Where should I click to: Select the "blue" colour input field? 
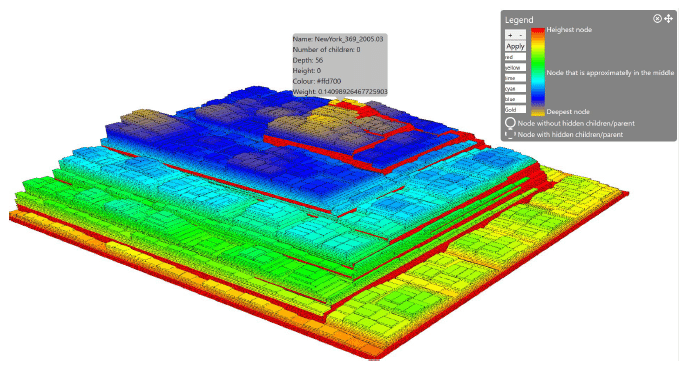tap(515, 99)
